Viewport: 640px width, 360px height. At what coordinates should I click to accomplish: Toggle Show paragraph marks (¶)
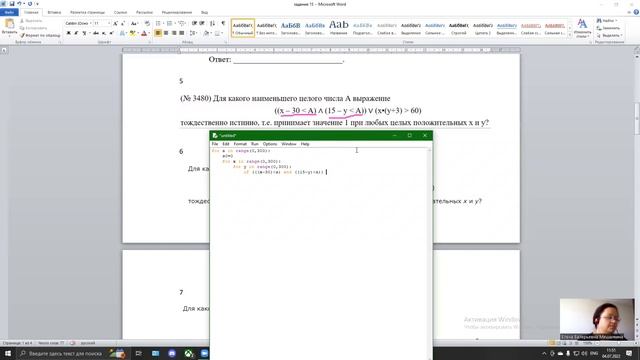pyautogui.click(x=223, y=24)
